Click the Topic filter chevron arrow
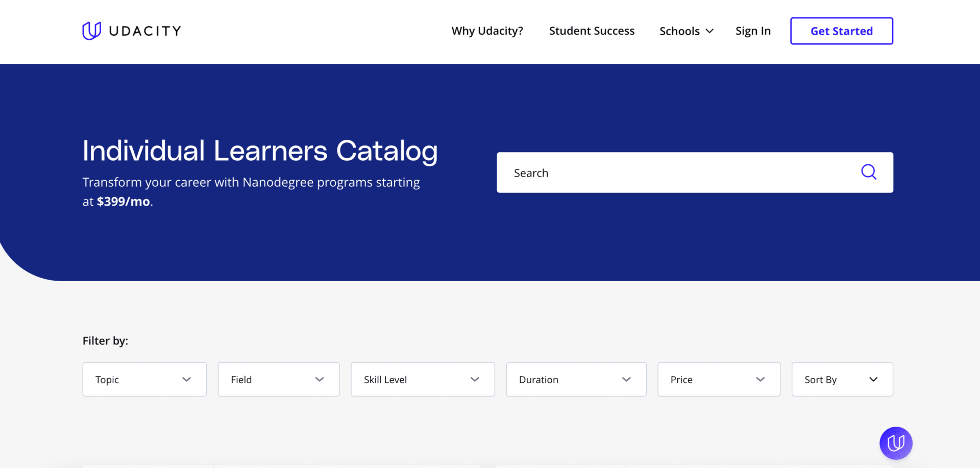 pos(187,379)
